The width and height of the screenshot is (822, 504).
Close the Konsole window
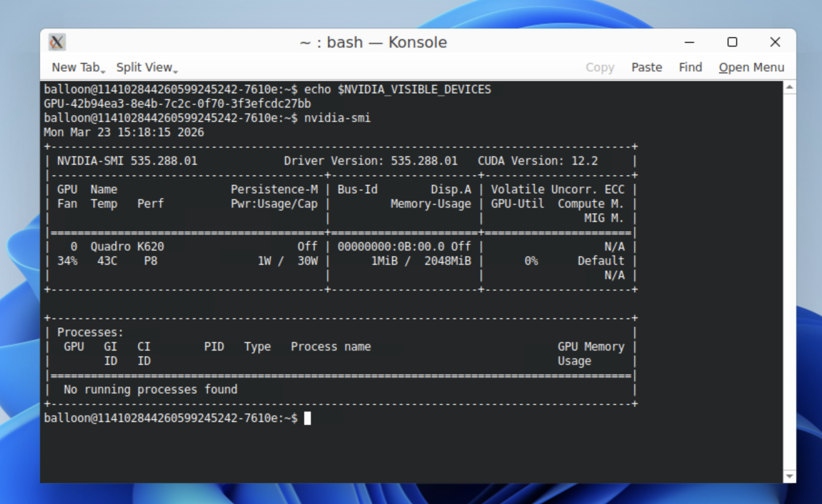pyautogui.click(x=775, y=42)
